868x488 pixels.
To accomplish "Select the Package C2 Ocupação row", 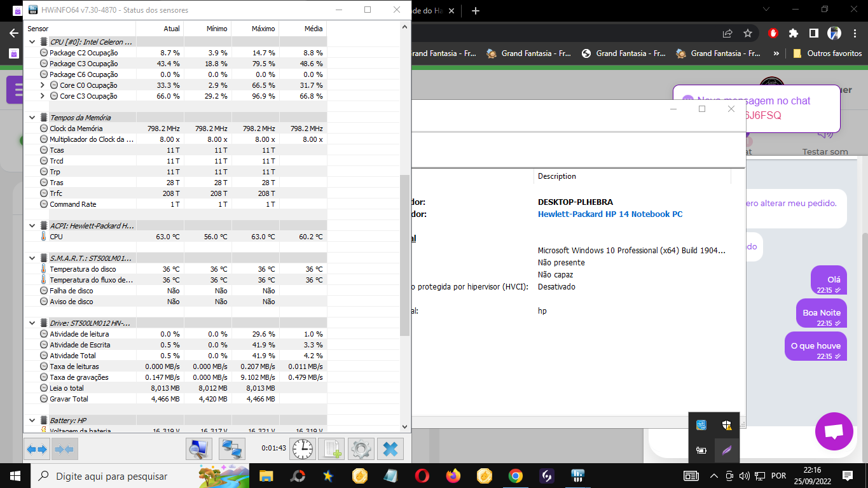I will click(175, 53).
